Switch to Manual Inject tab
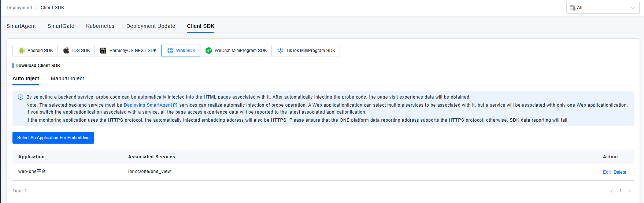This screenshot has height=203, width=644. [x=67, y=78]
